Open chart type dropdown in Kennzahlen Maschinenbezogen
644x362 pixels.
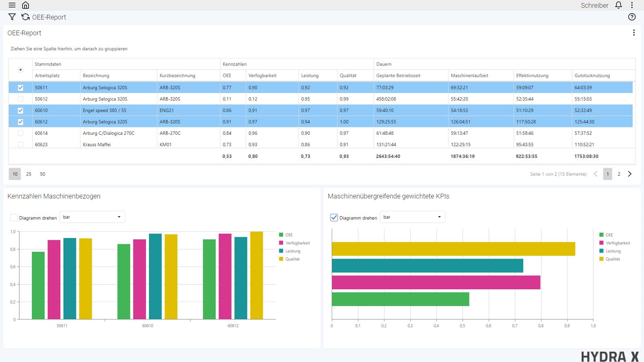coord(92,217)
